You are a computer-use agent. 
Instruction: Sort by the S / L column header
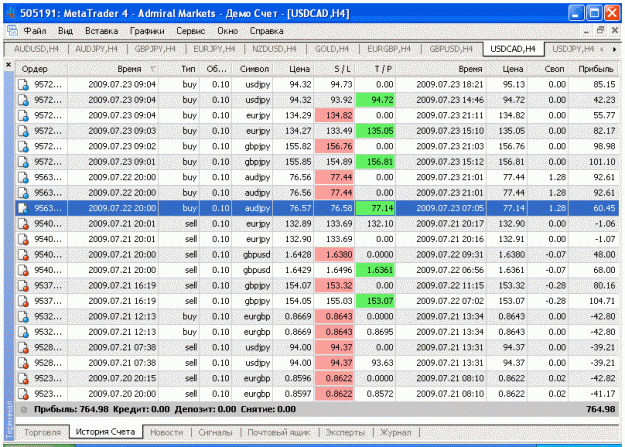pos(334,69)
